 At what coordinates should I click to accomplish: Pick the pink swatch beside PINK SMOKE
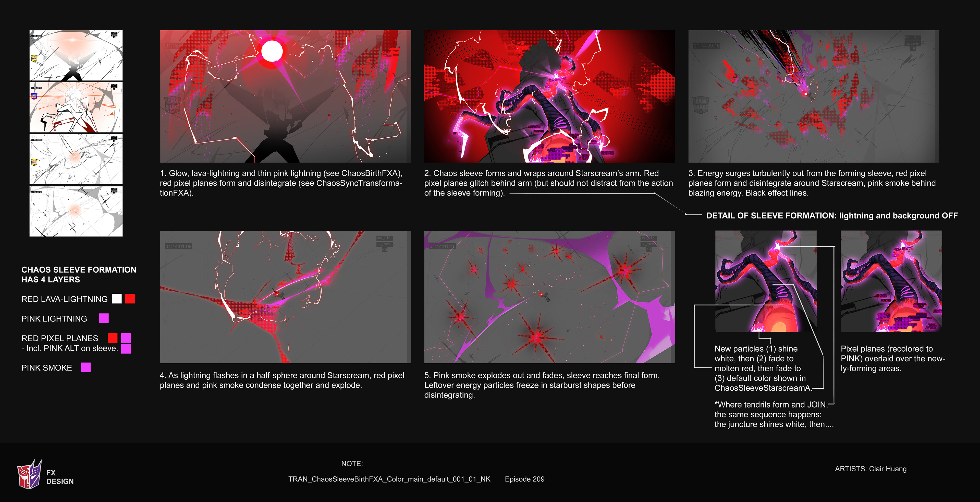[x=85, y=367]
